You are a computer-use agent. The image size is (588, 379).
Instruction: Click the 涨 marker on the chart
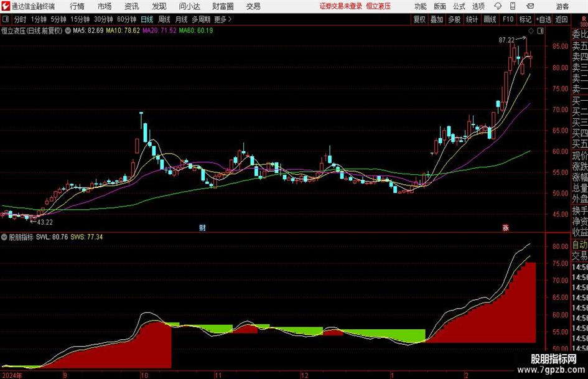tap(505, 227)
